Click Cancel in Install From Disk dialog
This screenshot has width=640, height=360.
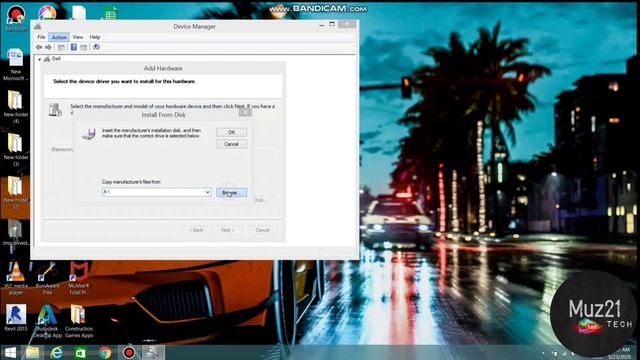231,144
